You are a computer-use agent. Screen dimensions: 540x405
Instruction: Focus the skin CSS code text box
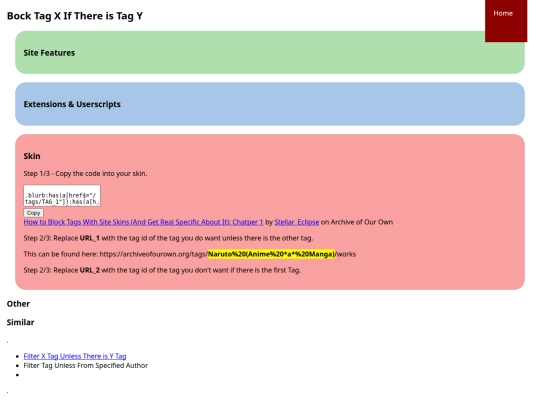point(62,196)
